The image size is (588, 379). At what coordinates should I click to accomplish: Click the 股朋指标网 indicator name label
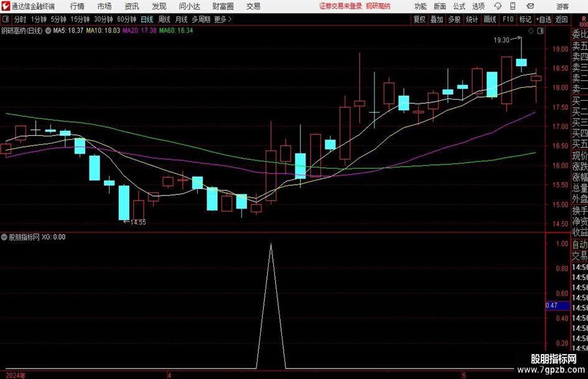[24, 237]
